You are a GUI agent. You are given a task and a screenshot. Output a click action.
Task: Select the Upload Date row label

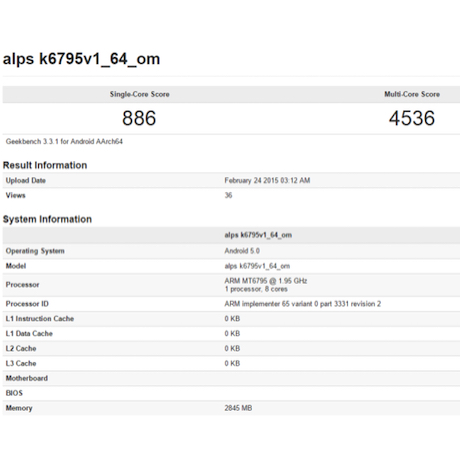click(x=26, y=181)
